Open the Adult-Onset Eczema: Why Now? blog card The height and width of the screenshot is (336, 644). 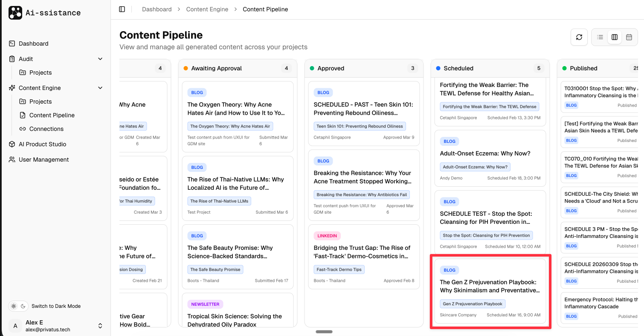pos(489,159)
